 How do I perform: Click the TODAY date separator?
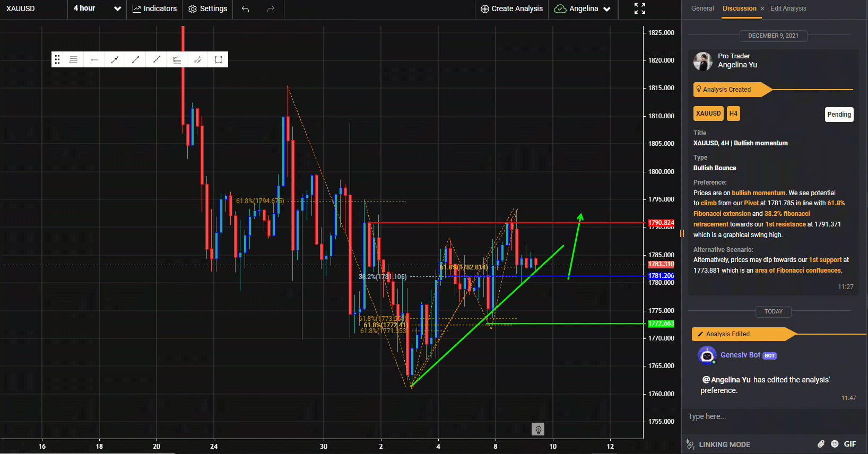[x=773, y=311]
